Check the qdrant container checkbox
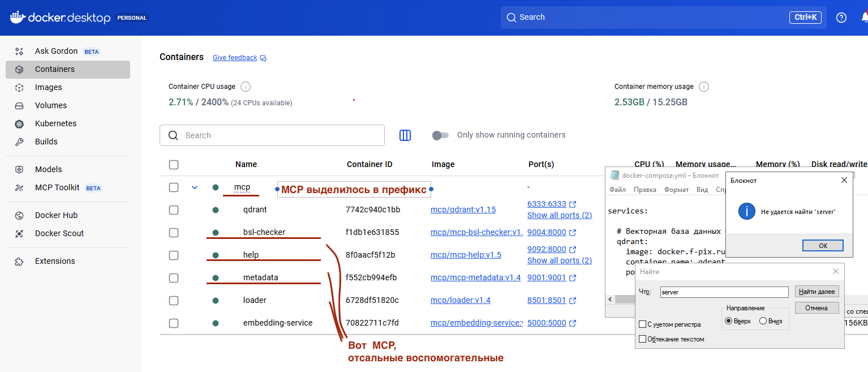The height and width of the screenshot is (372, 868). (174, 210)
